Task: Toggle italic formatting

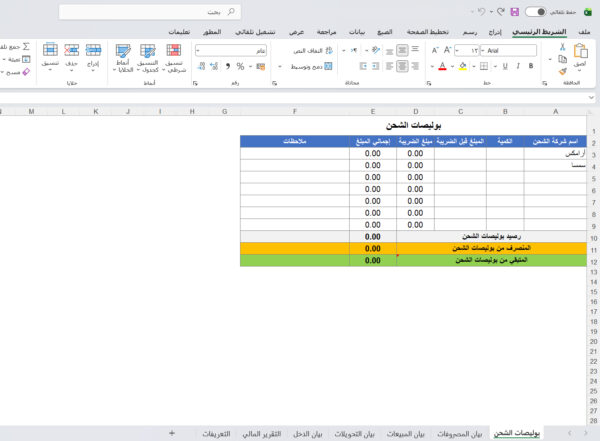Action: [x=518, y=66]
